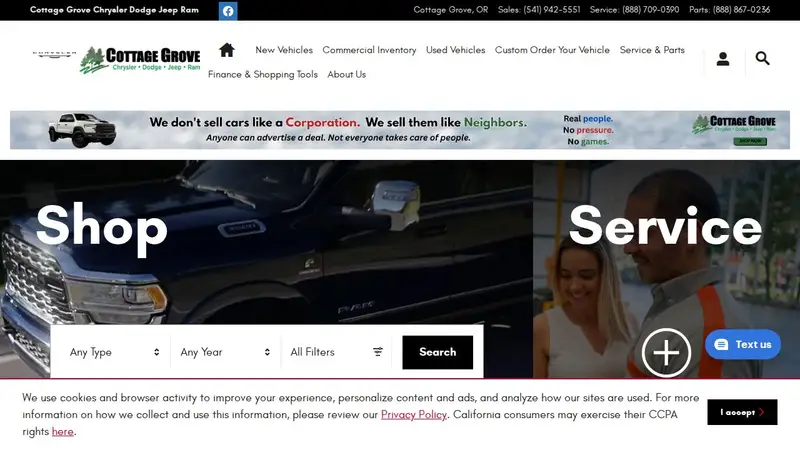Open the Text us chat button
The width and height of the screenshot is (800, 450).
[x=742, y=344]
